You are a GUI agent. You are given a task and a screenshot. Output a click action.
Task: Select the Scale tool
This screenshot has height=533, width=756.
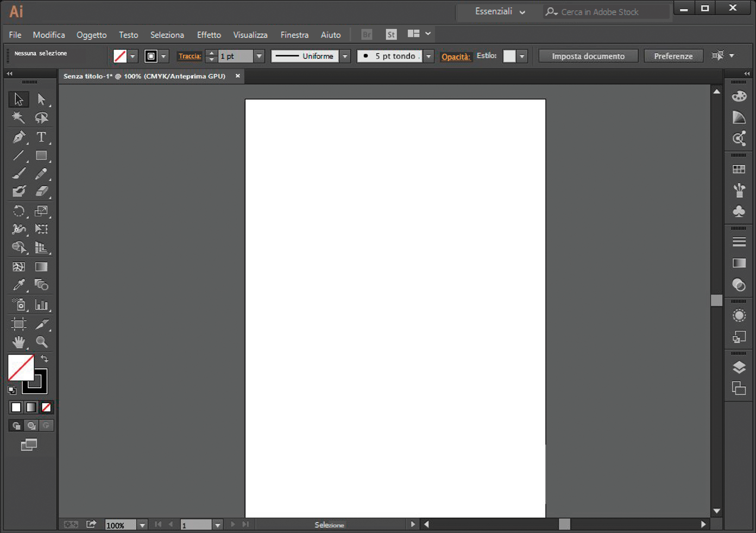[41, 211]
